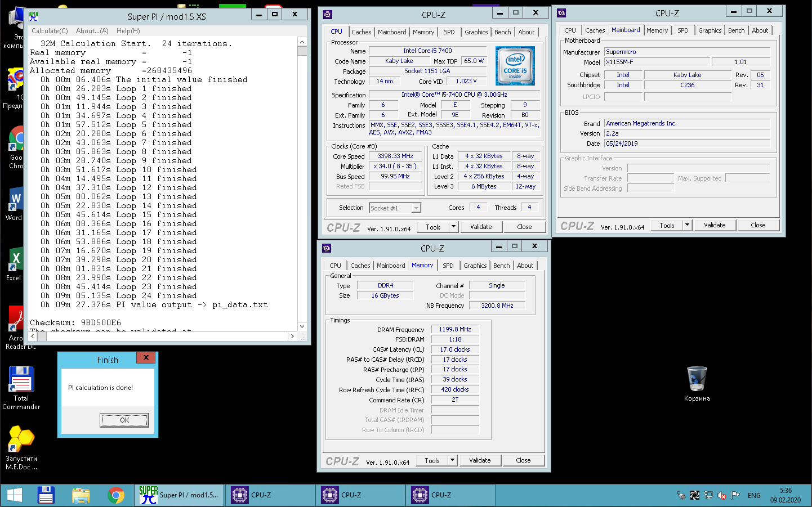Image resolution: width=812 pixels, height=507 pixels.
Task: Activate the second CPU-Z taskbar button
Action: coord(360,495)
